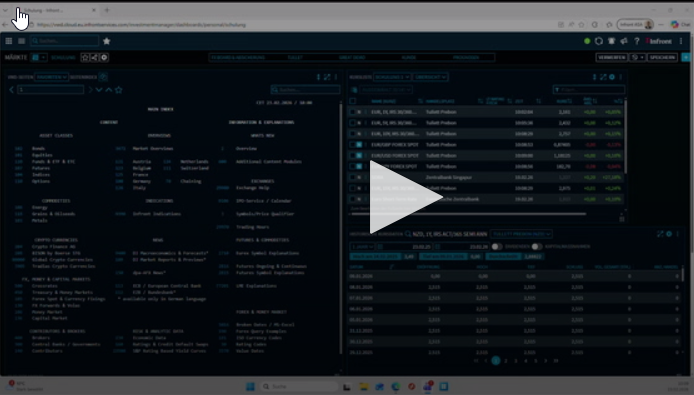Open the MÄRKTE dropdown arrow
This screenshot has height=395, width=694.
coord(43,57)
